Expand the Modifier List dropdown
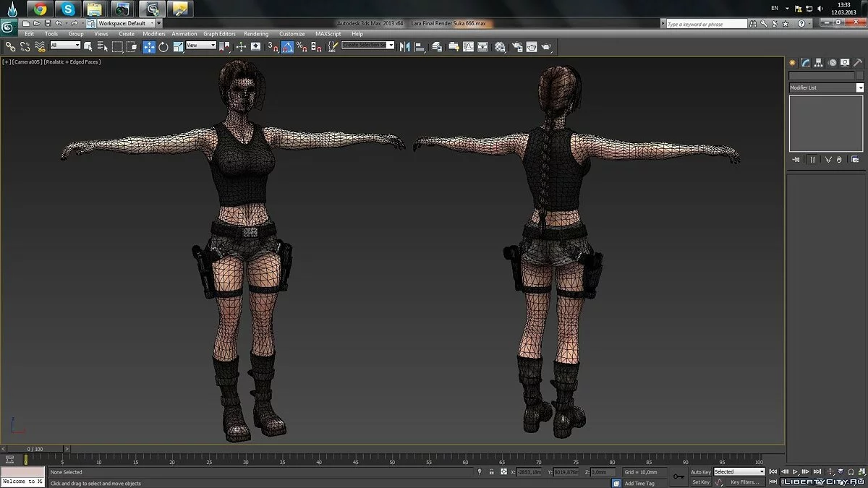868x488 pixels. [x=860, y=87]
